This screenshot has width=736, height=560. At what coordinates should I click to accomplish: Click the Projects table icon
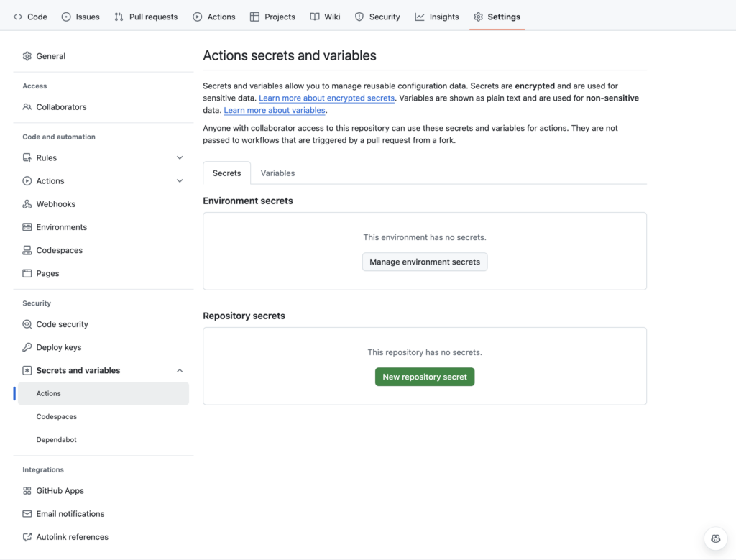(254, 17)
